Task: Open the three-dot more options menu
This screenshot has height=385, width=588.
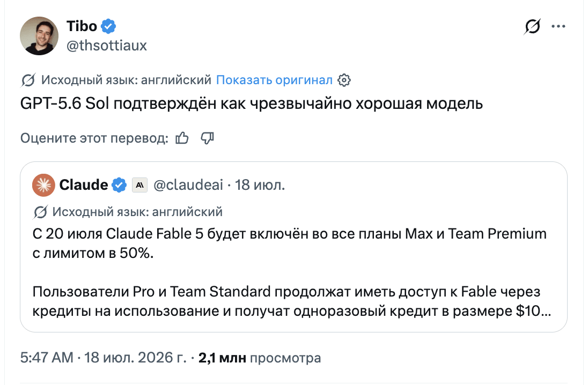Action: pos(558,26)
